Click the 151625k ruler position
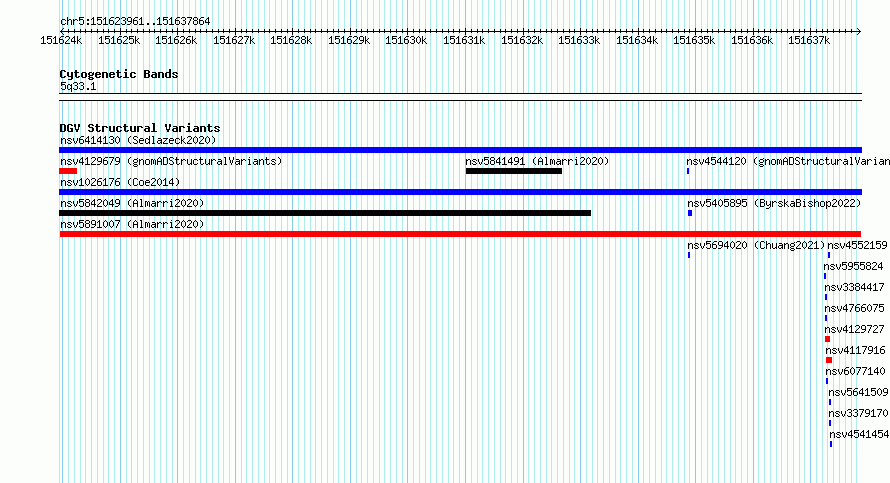The width and height of the screenshot is (890, 483). pos(119,40)
